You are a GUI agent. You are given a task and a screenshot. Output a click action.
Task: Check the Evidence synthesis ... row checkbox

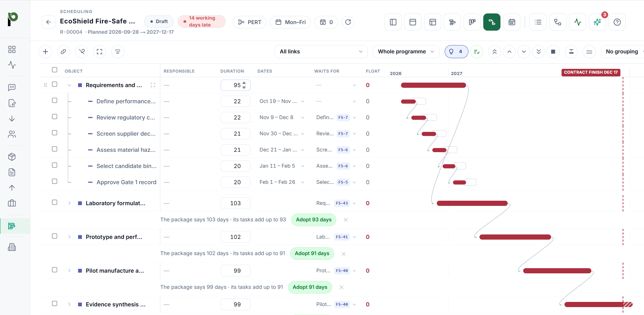point(54,304)
